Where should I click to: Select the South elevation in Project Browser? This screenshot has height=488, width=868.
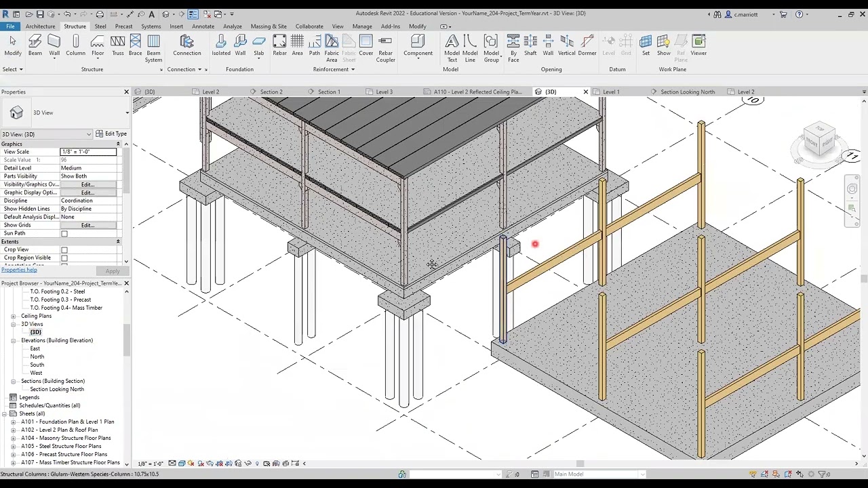coord(37,365)
